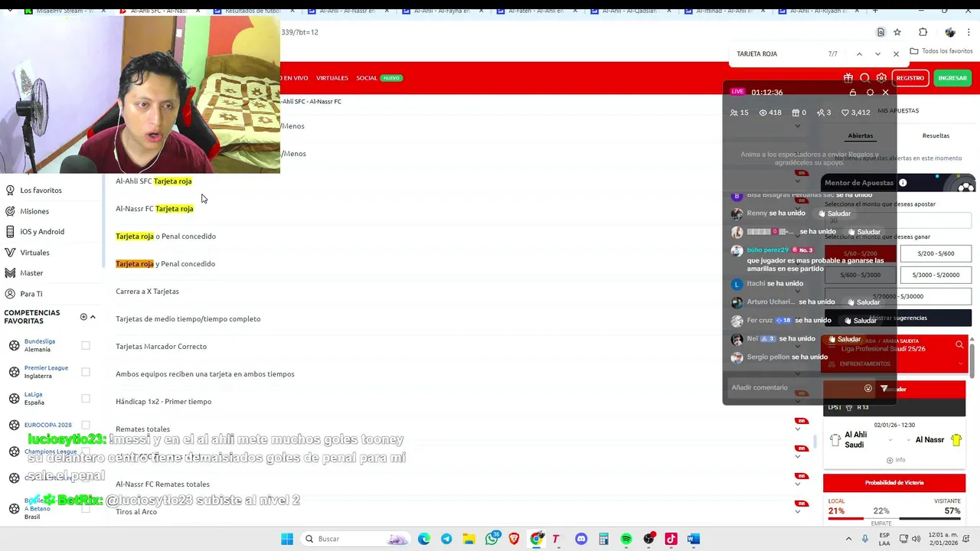The height and width of the screenshot is (551, 980).
Task: Close the browser find bar
Action: 896,54
